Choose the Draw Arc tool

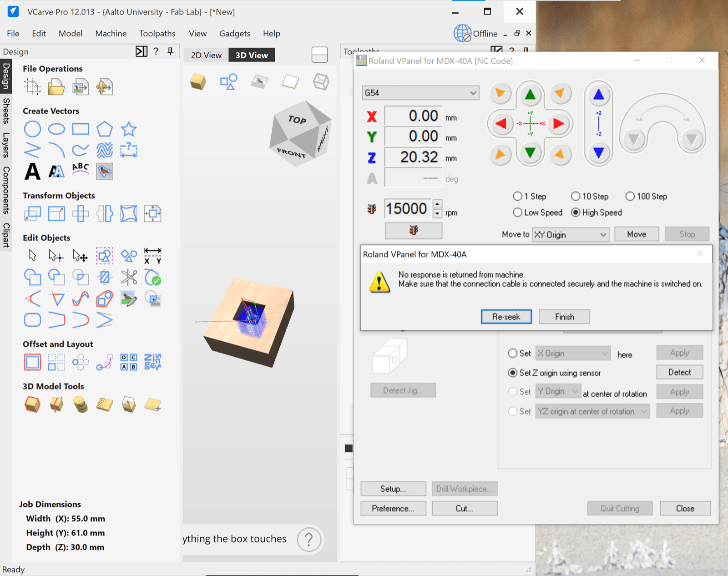click(56, 150)
